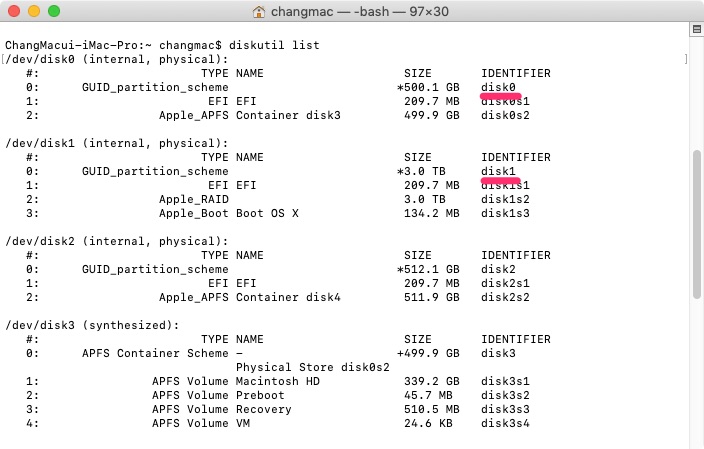
Task: Click the '*3.0 TB' size value
Action: click(422, 171)
